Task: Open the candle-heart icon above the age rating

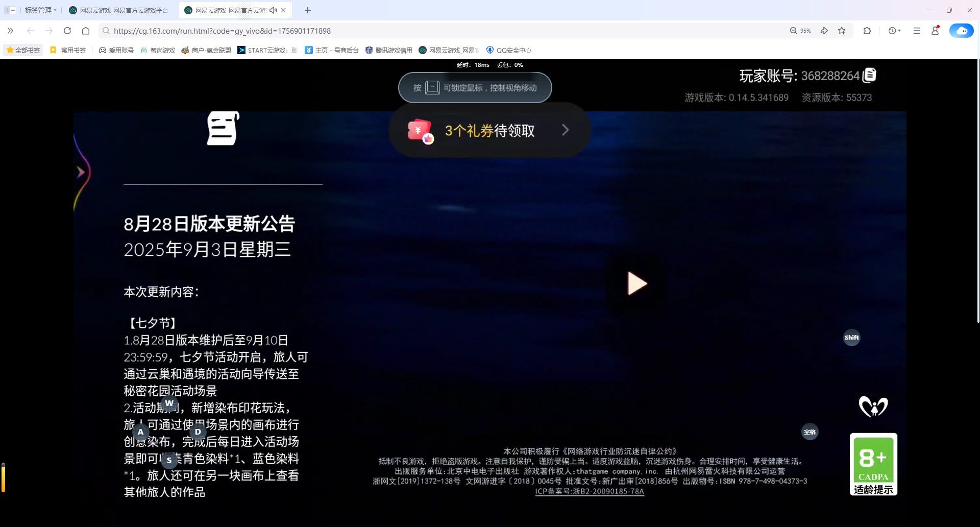Action: pyautogui.click(x=873, y=406)
